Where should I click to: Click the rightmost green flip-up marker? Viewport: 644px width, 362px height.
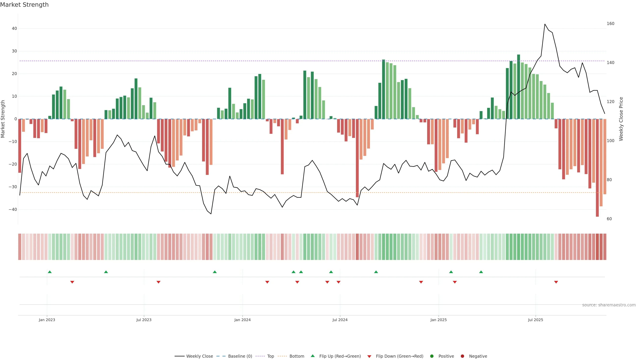[481, 272]
